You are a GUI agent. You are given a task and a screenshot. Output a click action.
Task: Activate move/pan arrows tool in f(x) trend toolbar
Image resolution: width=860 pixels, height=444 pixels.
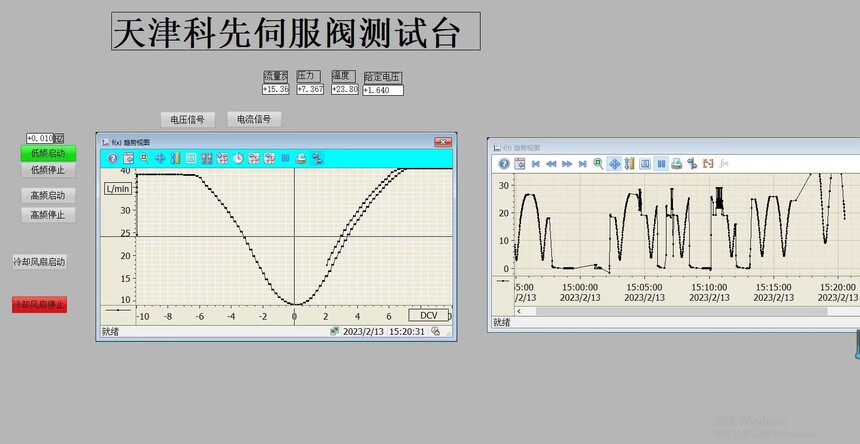point(160,158)
